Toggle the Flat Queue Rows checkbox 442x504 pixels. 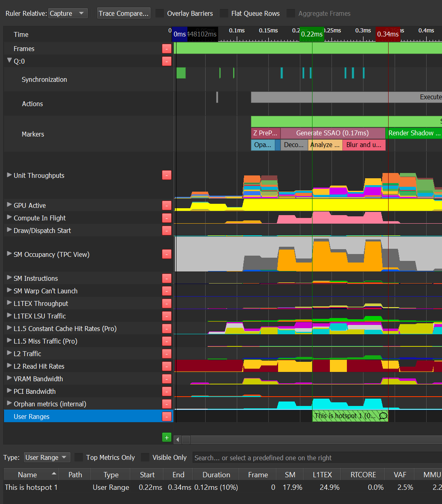pyautogui.click(x=224, y=13)
